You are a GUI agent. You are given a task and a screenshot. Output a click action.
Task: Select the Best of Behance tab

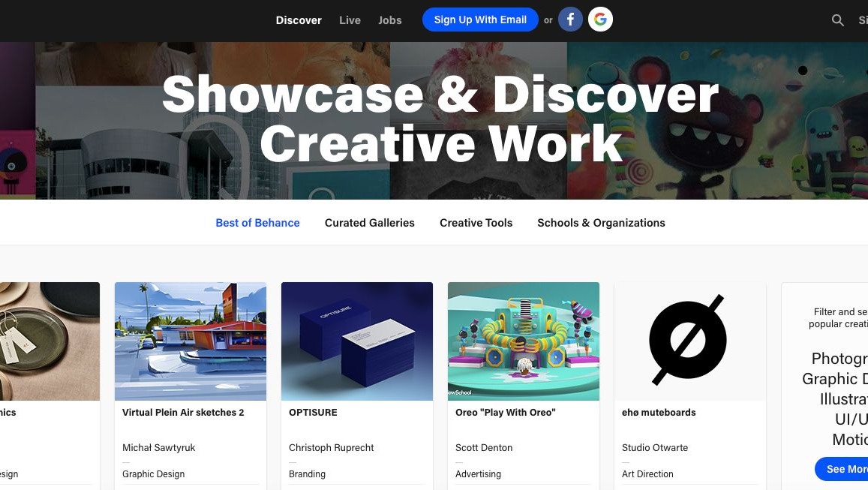(x=257, y=223)
